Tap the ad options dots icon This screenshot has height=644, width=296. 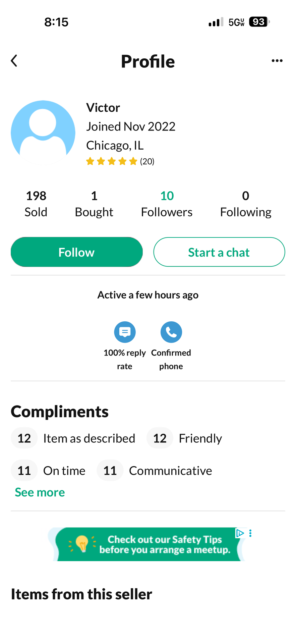tap(250, 533)
